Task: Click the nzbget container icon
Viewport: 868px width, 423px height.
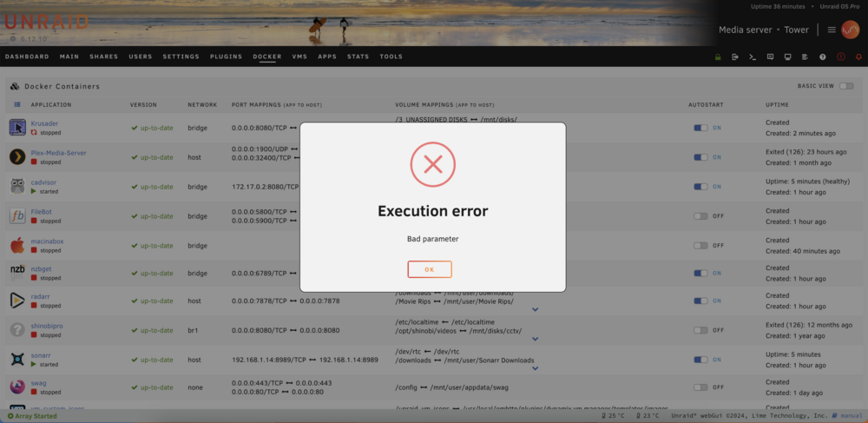Action: tap(17, 273)
